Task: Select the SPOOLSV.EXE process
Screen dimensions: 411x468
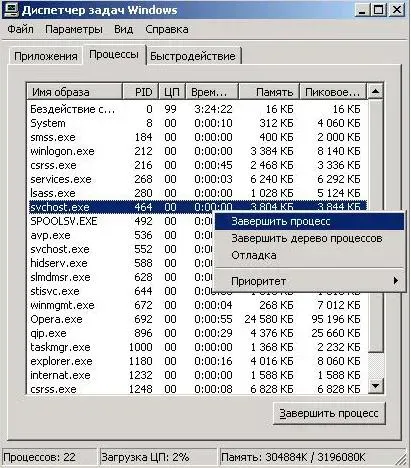Action: click(x=121, y=221)
